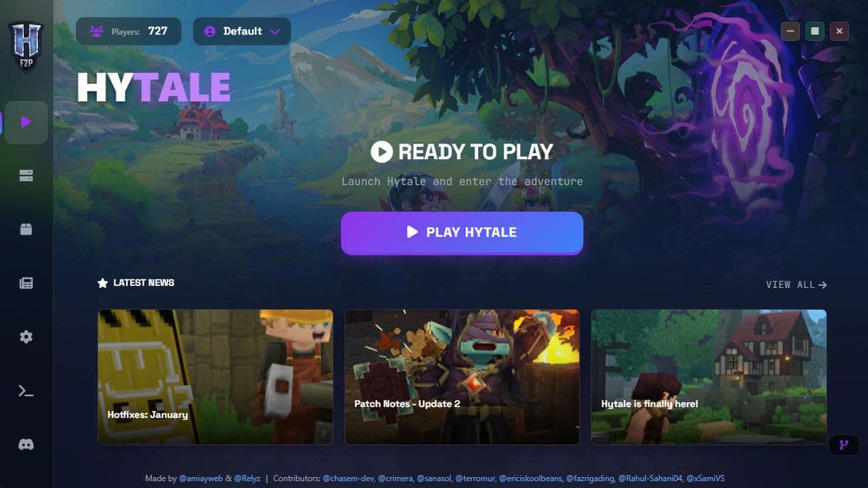868x488 pixels.
Task: Visit the @amiayweb author link
Action: (201, 479)
